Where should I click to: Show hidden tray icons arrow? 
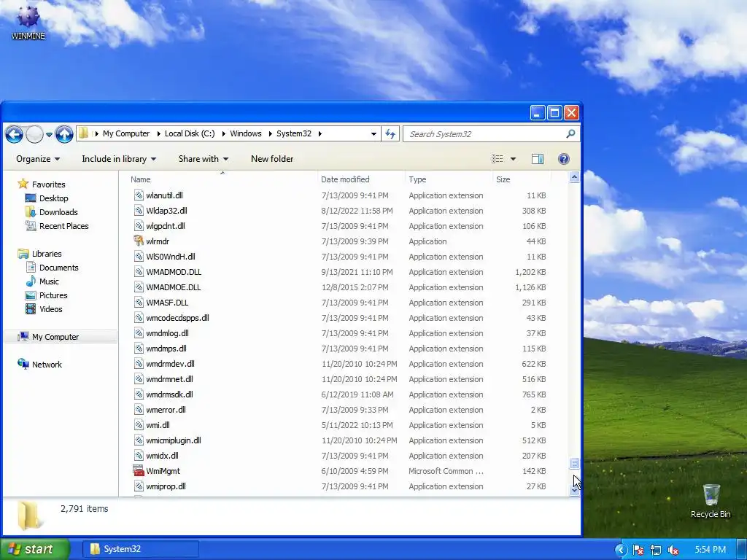[620, 550]
